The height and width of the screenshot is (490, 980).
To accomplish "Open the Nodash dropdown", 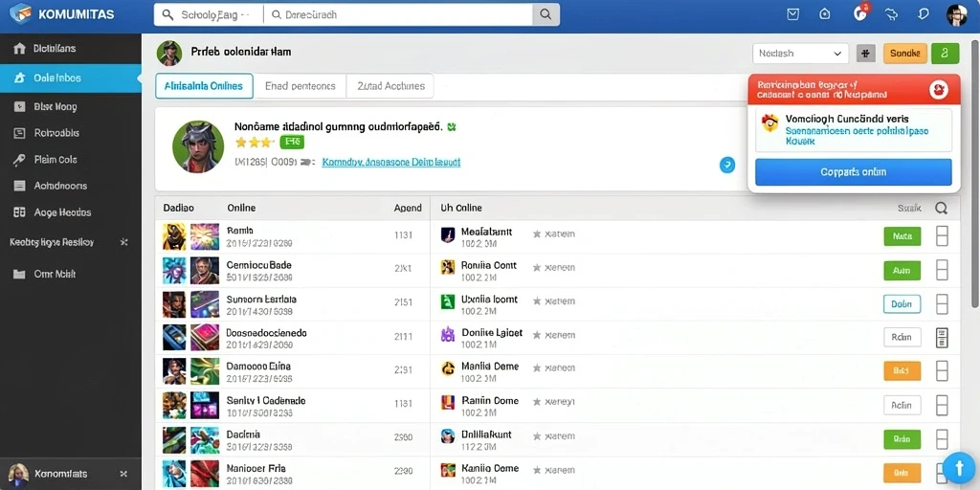I will 800,54.
